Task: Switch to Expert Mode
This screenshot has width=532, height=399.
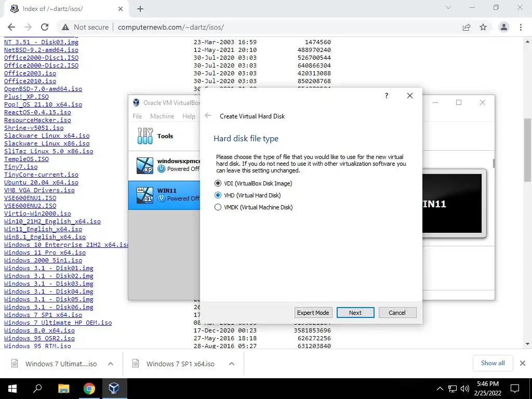Action: [x=313, y=312]
